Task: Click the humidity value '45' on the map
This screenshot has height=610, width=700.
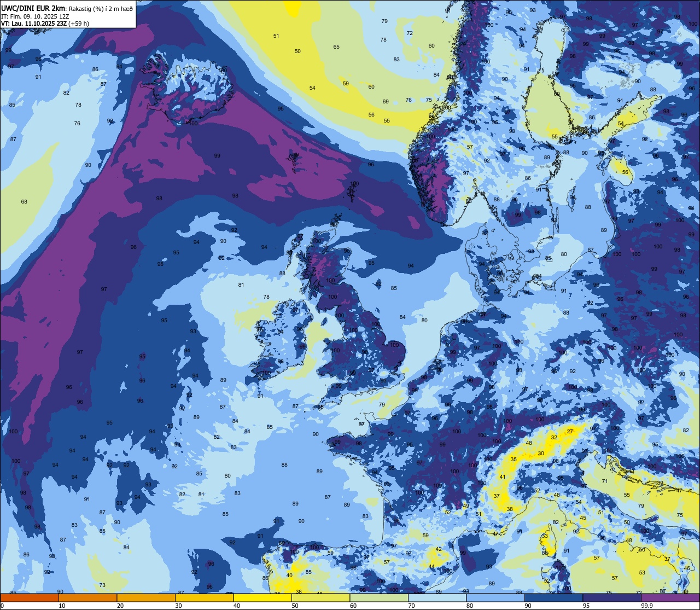Action: (x=583, y=518)
